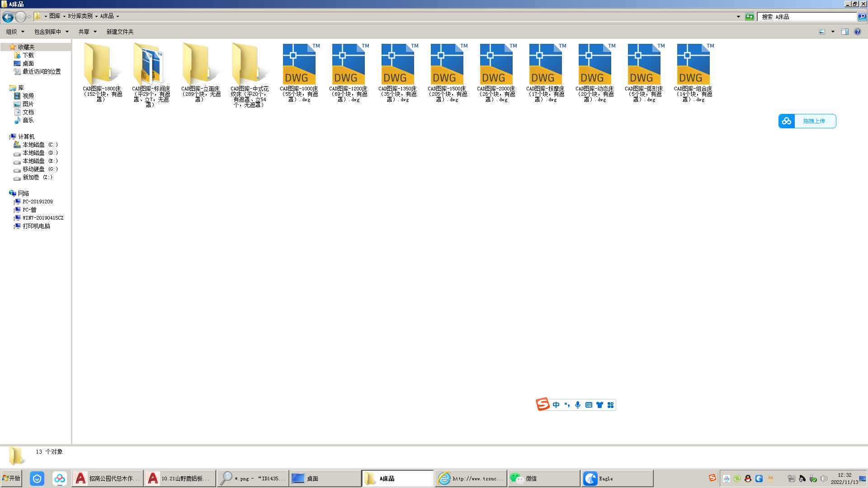Expand the A床品 breadcrumb arrow
Screen dimensions: 868x488
click(x=118, y=16)
